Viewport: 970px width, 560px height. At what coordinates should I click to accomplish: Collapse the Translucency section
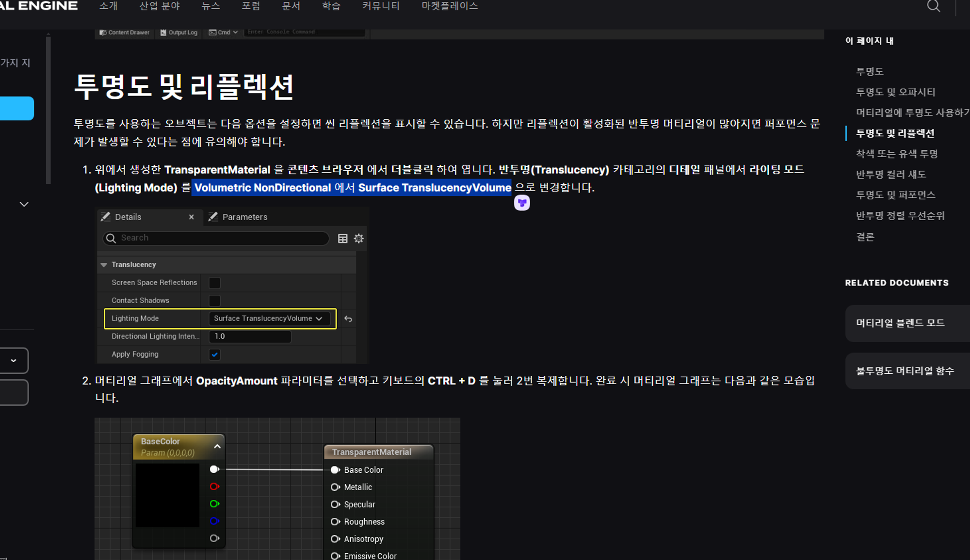[x=104, y=265]
